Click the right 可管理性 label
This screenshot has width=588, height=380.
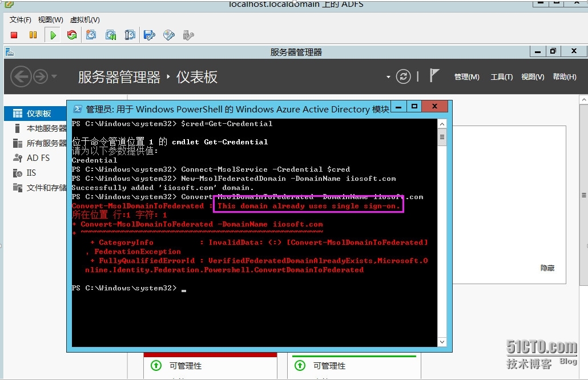(329, 366)
